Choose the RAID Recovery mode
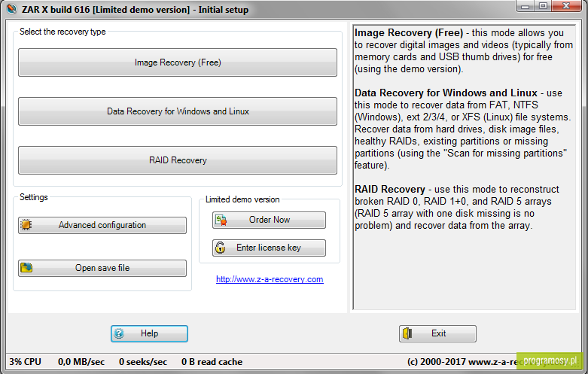Screen dimensions: 588x374 (x=178, y=160)
